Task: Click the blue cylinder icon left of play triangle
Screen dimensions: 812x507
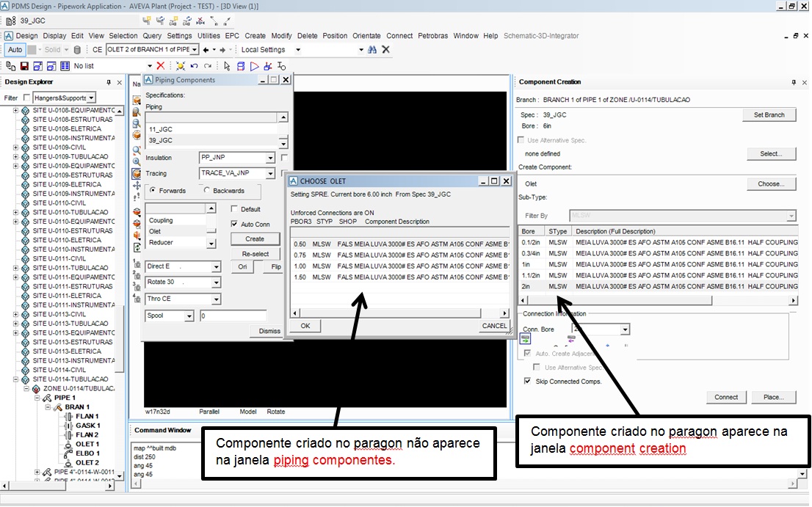Action: pos(241,66)
